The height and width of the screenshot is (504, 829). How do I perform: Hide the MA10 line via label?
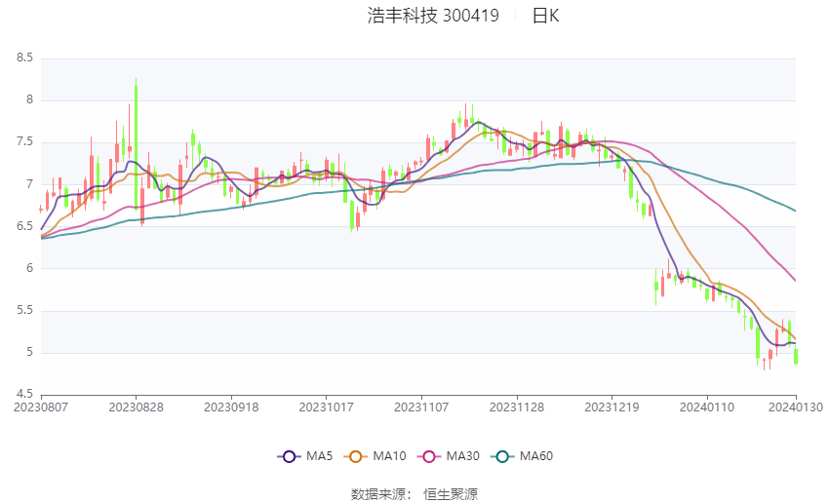tap(389, 456)
